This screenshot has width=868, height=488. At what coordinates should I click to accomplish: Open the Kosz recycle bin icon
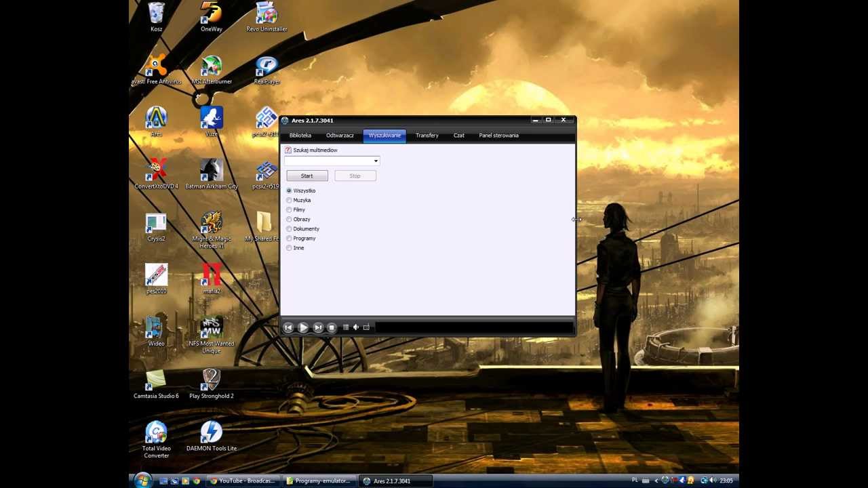click(156, 17)
